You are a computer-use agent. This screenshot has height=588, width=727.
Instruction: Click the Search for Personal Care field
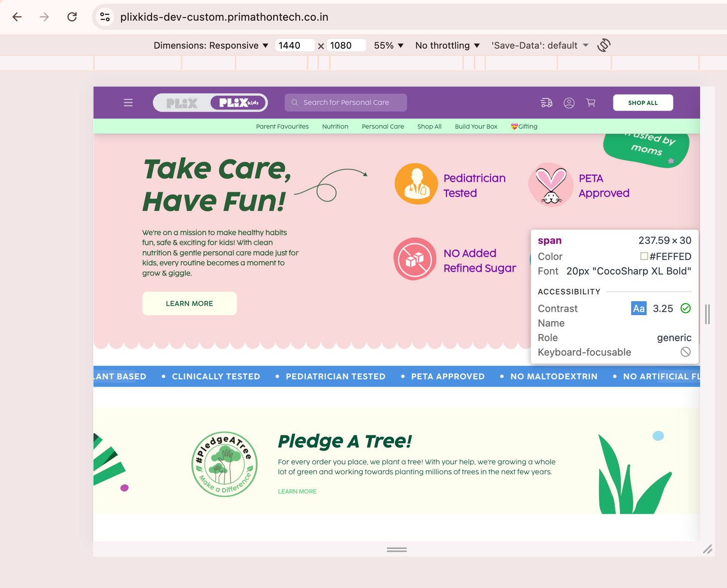pos(346,103)
